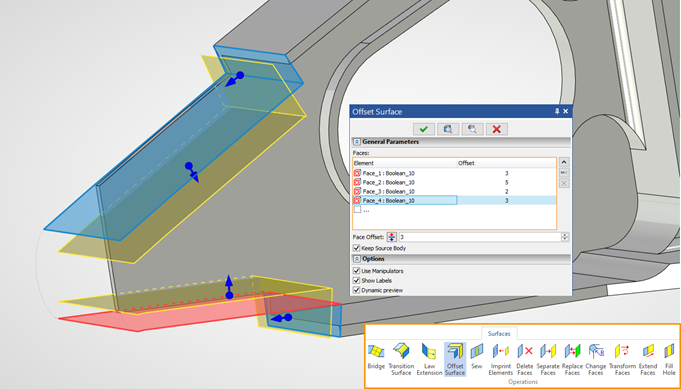The width and height of the screenshot is (681, 389).
Task: Choose the Law Extension tool
Action: click(429, 359)
